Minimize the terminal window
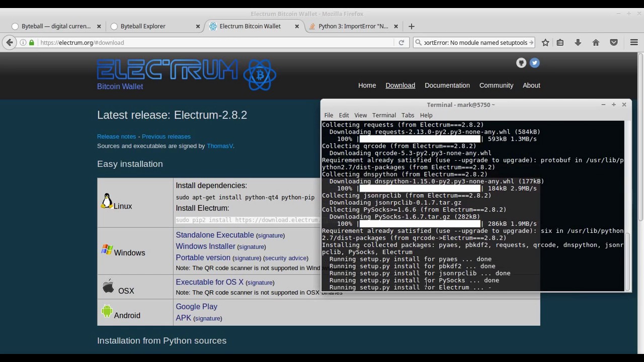 (603, 105)
